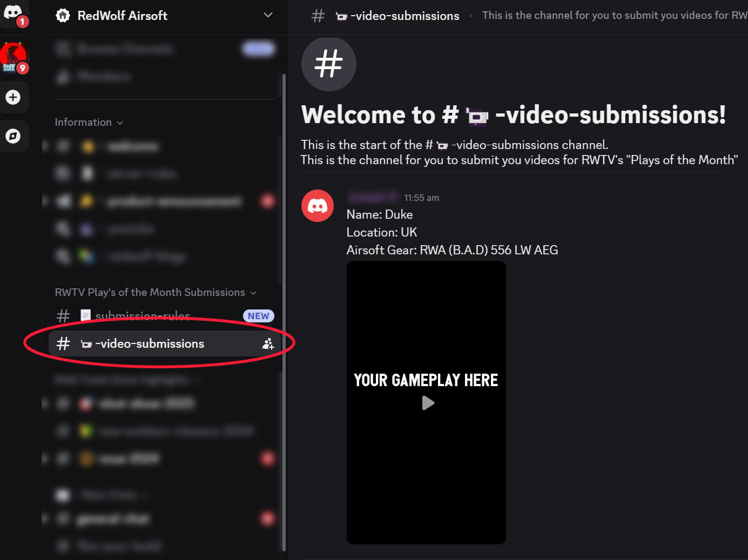Click the Plays of the Month description text

[x=519, y=160]
